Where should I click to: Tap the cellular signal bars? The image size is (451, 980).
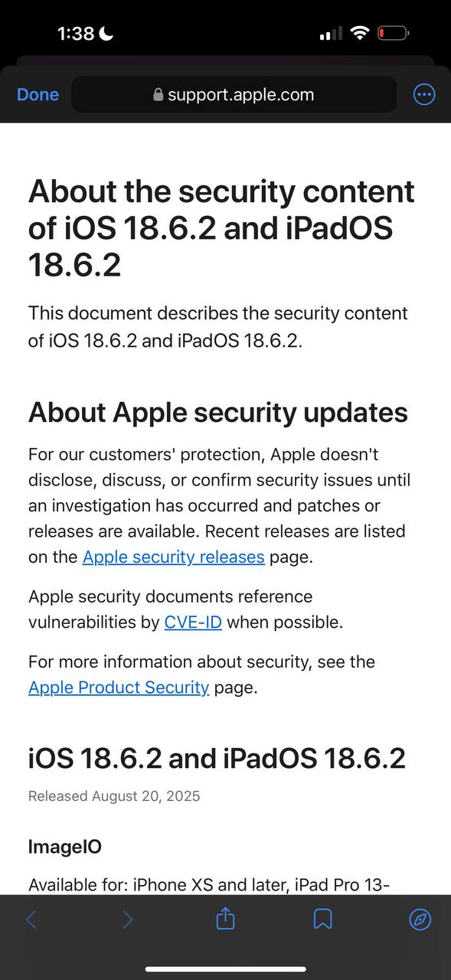pyautogui.click(x=330, y=34)
